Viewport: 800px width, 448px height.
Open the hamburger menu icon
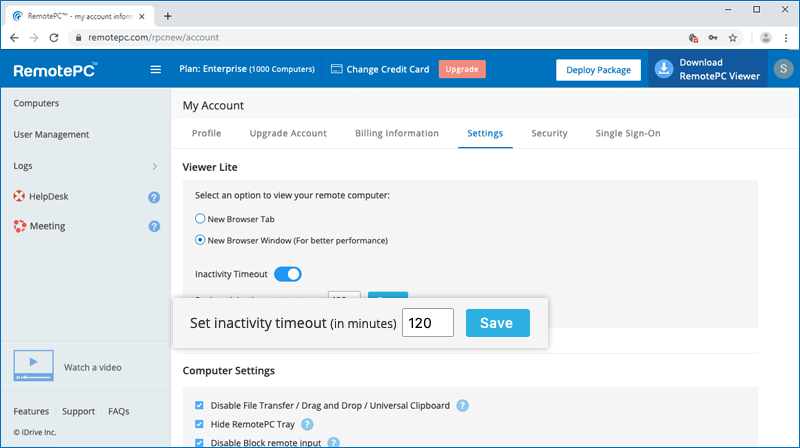coord(156,69)
